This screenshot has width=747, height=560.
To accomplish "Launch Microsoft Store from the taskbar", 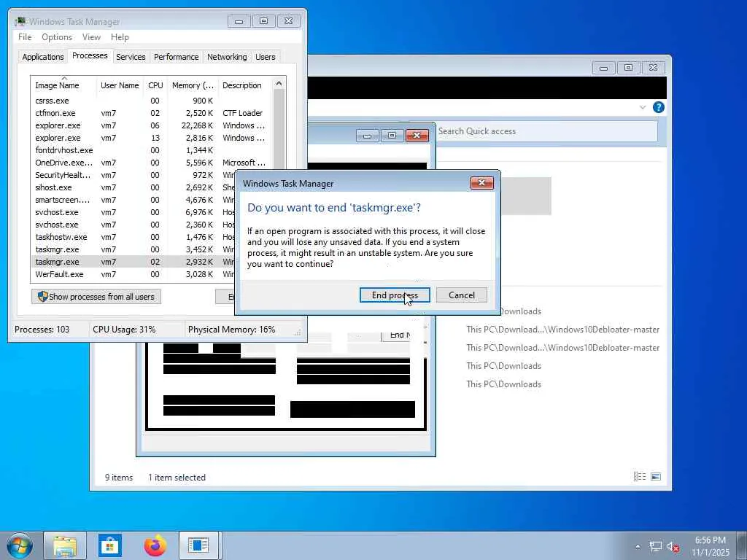I will 110,545.
